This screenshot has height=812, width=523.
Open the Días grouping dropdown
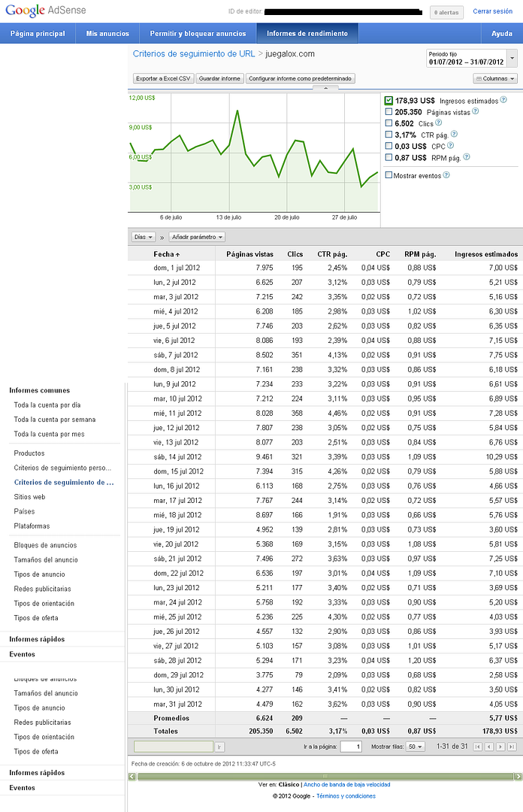point(144,237)
